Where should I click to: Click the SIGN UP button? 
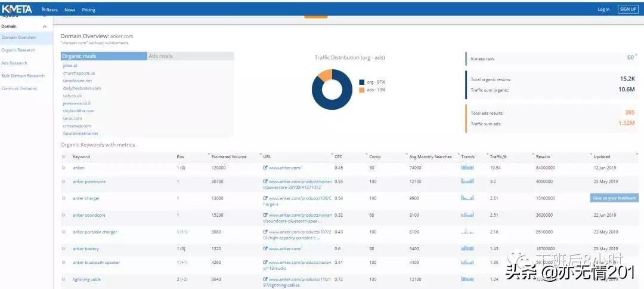pyautogui.click(x=628, y=9)
